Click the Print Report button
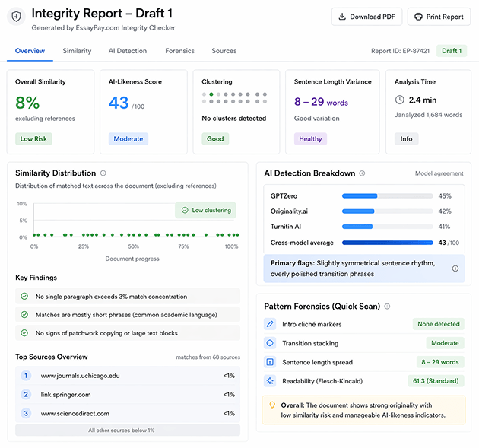 (x=439, y=17)
